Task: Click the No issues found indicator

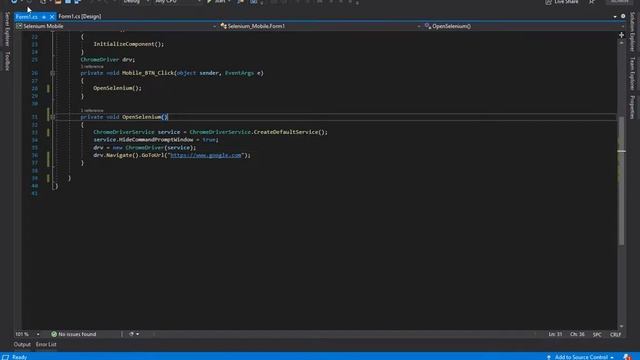Action: pyautogui.click(x=74, y=334)
